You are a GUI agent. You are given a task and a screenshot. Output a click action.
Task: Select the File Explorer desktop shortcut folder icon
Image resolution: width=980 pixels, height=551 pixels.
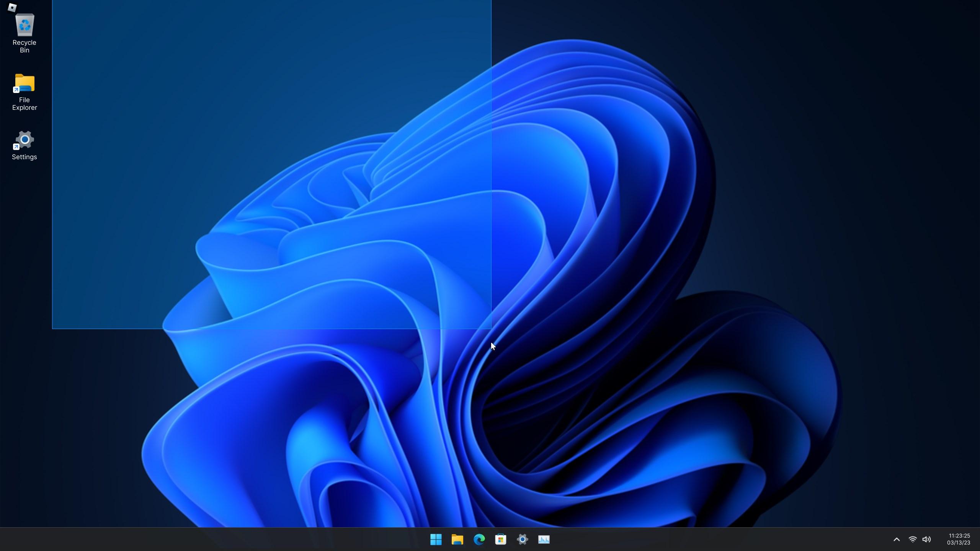pyautogui.click(x=24, y=83)
